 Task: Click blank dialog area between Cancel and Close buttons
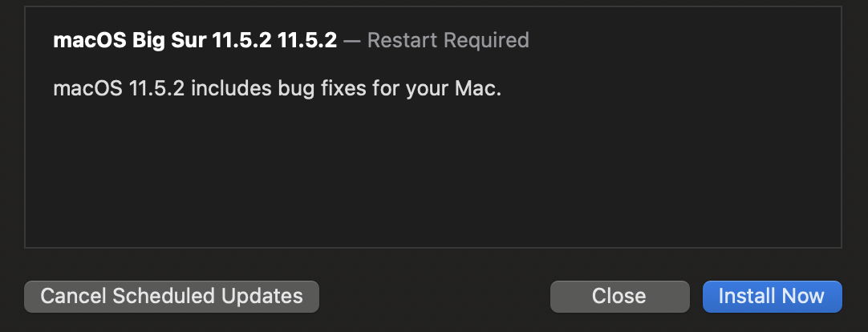[433, 296]
